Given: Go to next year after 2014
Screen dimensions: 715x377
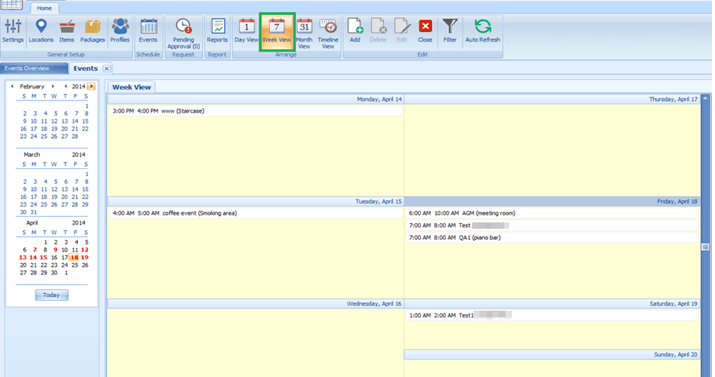Looking at the screenshot, I should pos(91,86).
